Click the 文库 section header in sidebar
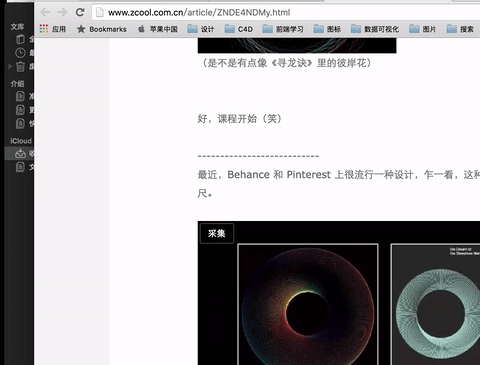The height and width of the screenshot is (365, 480). [17, 27]
